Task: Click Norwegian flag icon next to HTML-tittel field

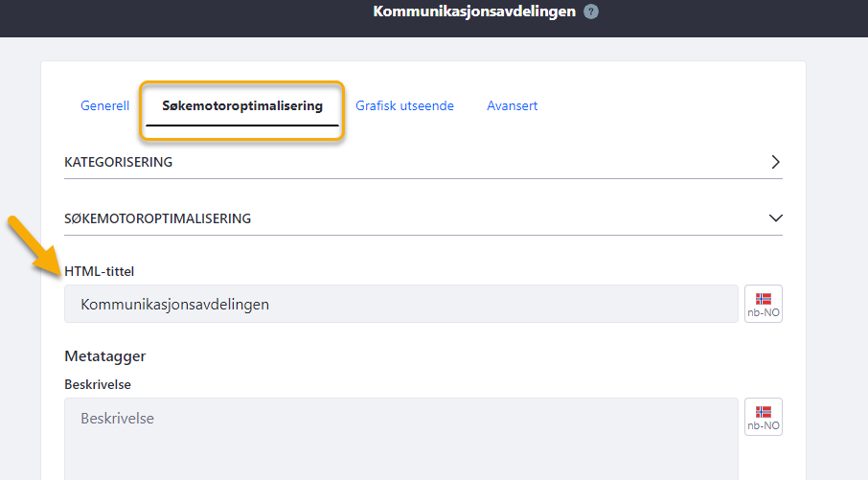Action: [x=764, y=299]
